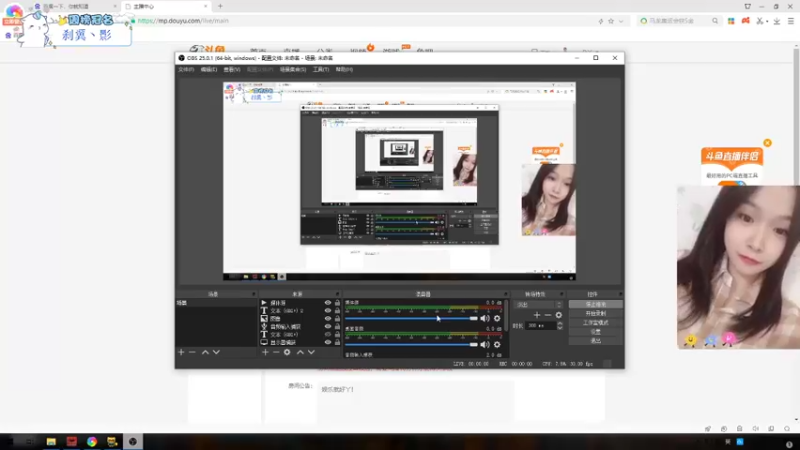Screen dimensions: 800x450
Task: Open the address bar dropdown arrow in the browser
Action: [621, 21]
